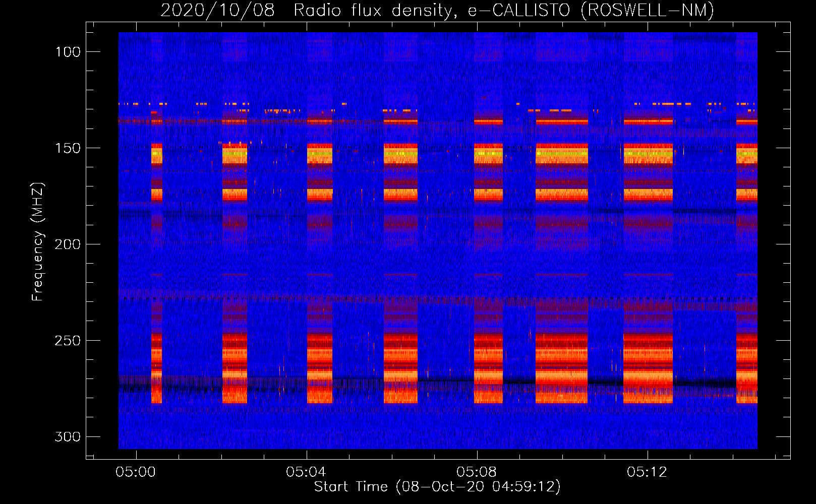Click the 300 frequency tick label
816x504 pixels.
[68, 436]
